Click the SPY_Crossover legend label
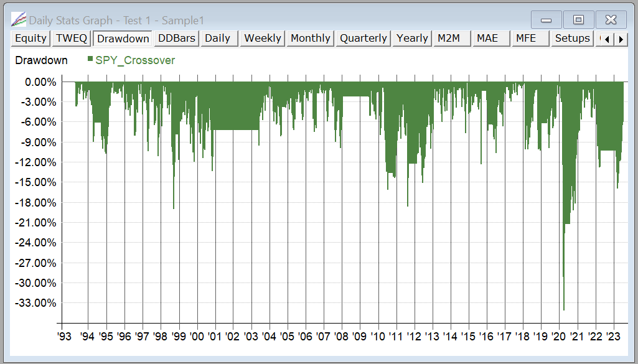 coord(135,60)
